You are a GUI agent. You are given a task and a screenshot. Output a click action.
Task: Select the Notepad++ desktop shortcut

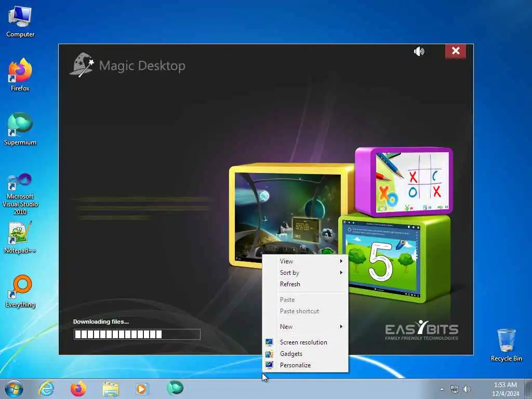(x=20, y=237)
